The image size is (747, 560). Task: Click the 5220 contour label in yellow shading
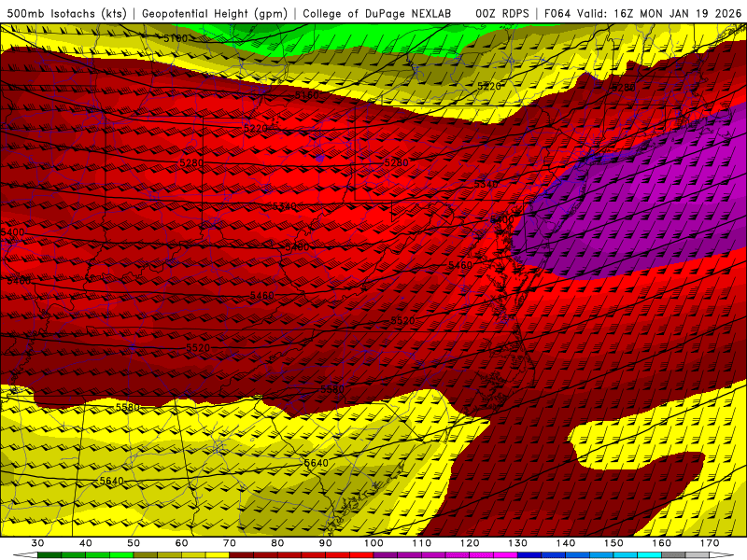[x=489, y=86]
